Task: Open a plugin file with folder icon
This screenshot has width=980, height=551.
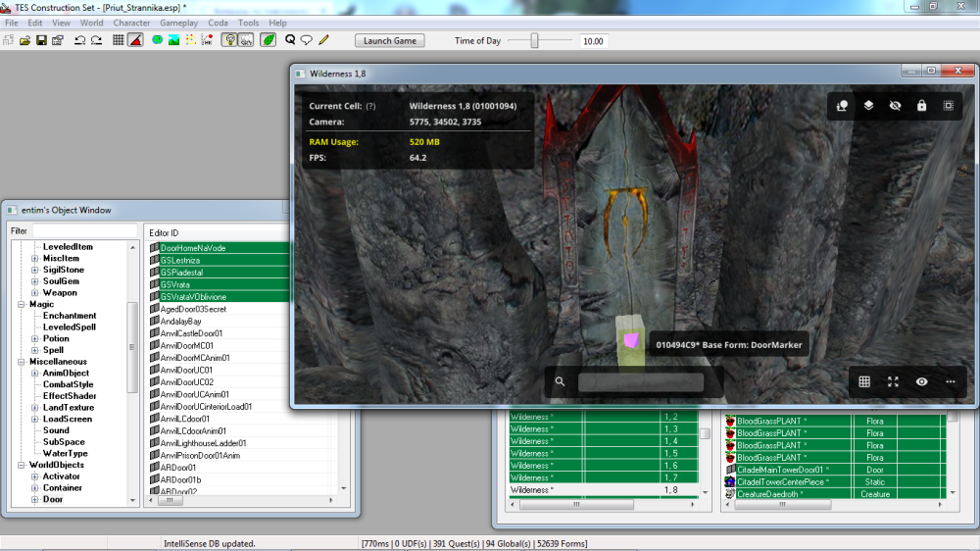Action: 25,40
